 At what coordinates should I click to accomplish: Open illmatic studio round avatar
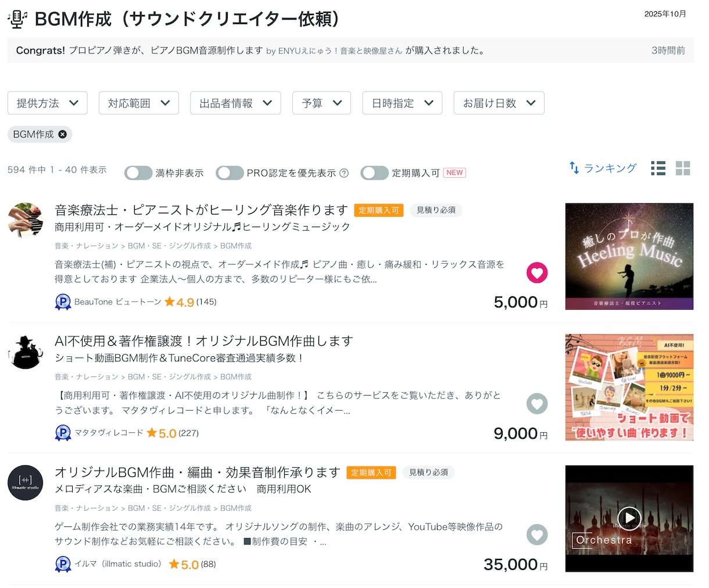26,483
